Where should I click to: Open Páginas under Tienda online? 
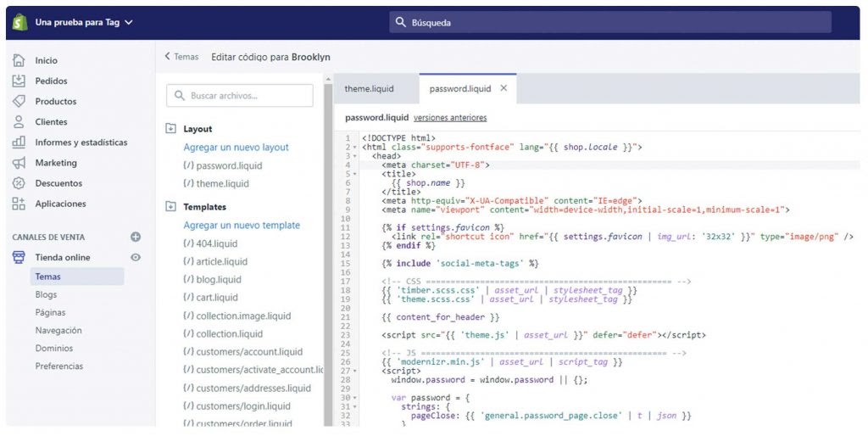pyautogui.click(x=50, y=312)
